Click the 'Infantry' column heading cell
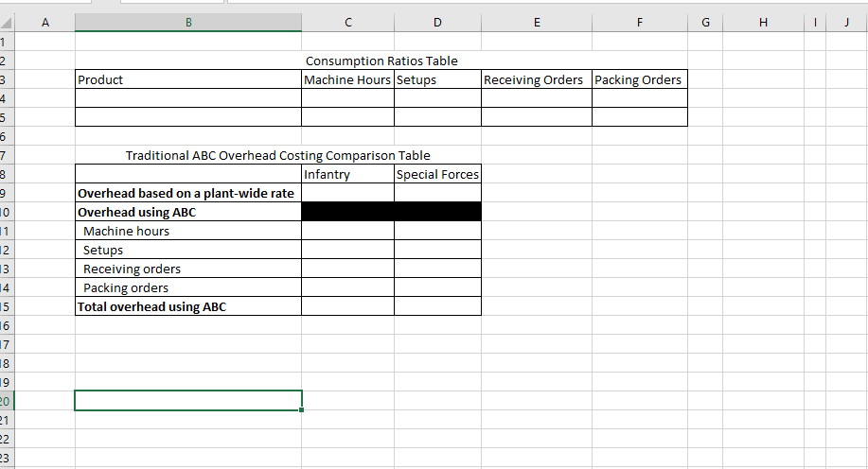Image resolution: width=868 pixels, height=469 pixels. 347,174
